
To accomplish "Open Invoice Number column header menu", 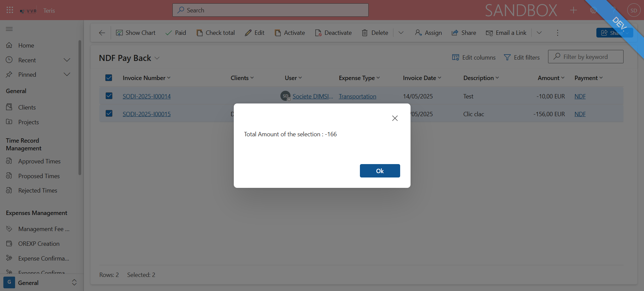I will tap(147, 78).
